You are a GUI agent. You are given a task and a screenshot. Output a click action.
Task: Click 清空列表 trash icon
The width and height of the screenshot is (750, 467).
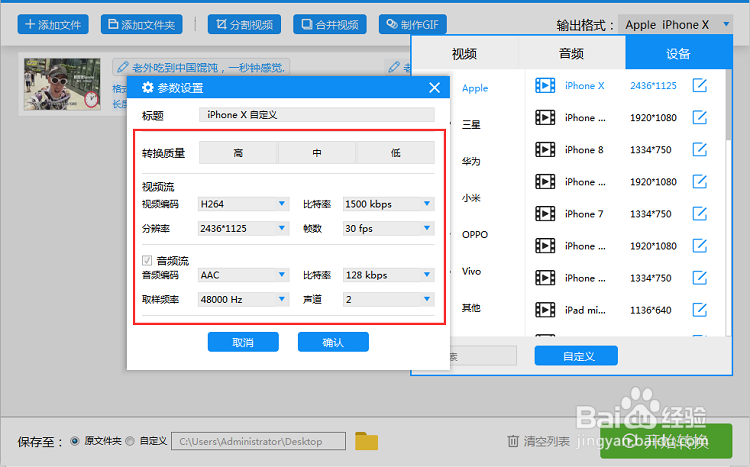click(513, 441)
